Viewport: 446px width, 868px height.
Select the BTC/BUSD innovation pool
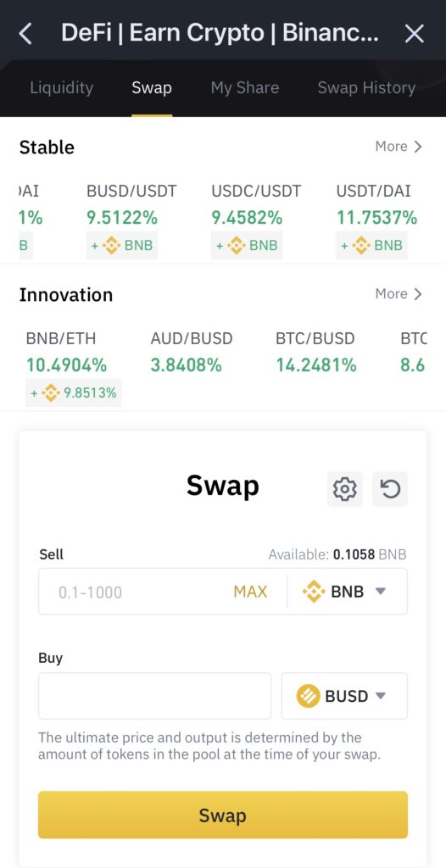[x=315, y=352]
